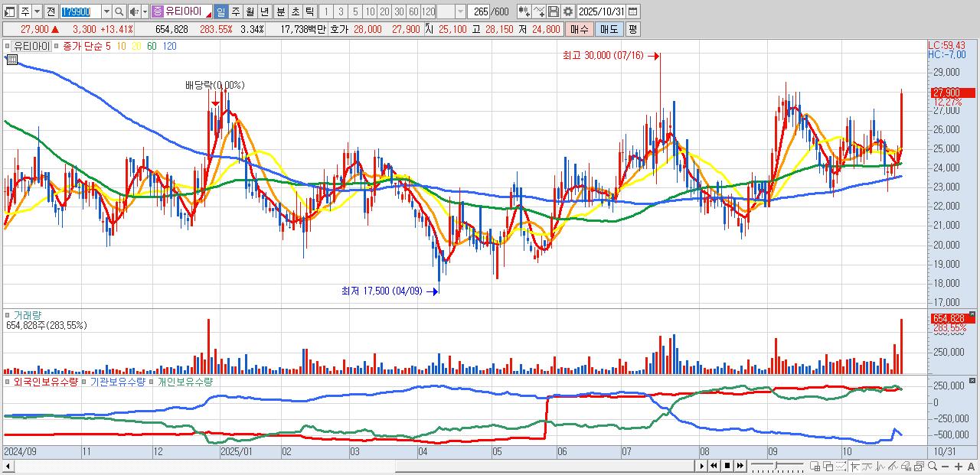Open the calendar date picker icon
Screen dimensions: 980x475
click(633, 11)
